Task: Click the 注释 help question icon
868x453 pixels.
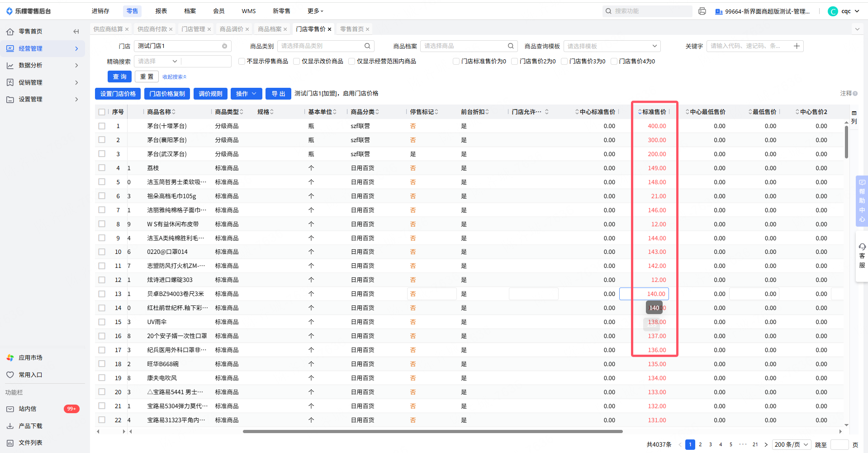Action: click(855, 94)
